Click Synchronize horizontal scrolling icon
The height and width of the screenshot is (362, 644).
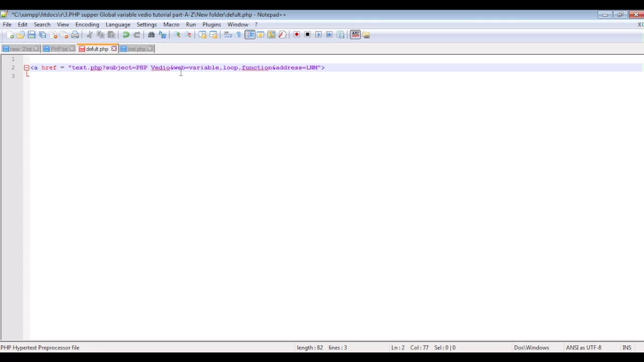coord(213,35)
